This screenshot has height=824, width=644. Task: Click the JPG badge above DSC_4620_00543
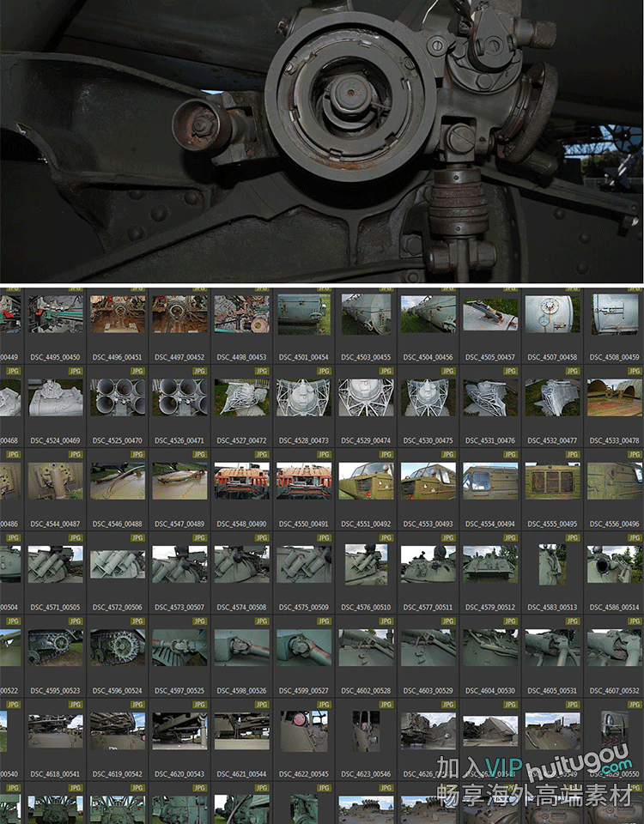pos(199,704)
